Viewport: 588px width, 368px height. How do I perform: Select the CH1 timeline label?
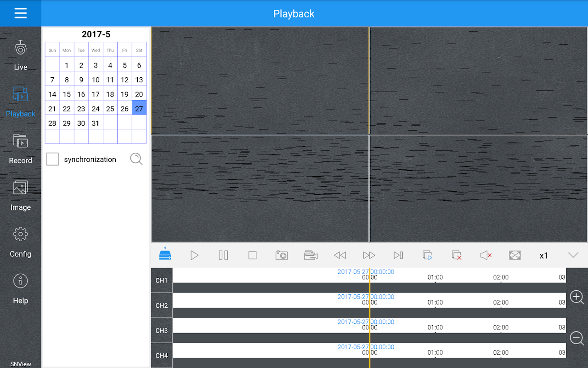[x=162, y=280]
